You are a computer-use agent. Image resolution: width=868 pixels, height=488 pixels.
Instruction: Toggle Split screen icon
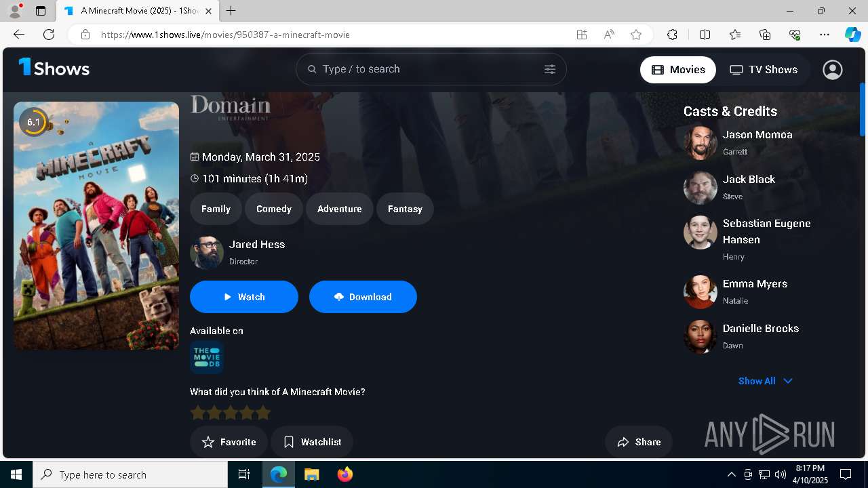(705, 35)
